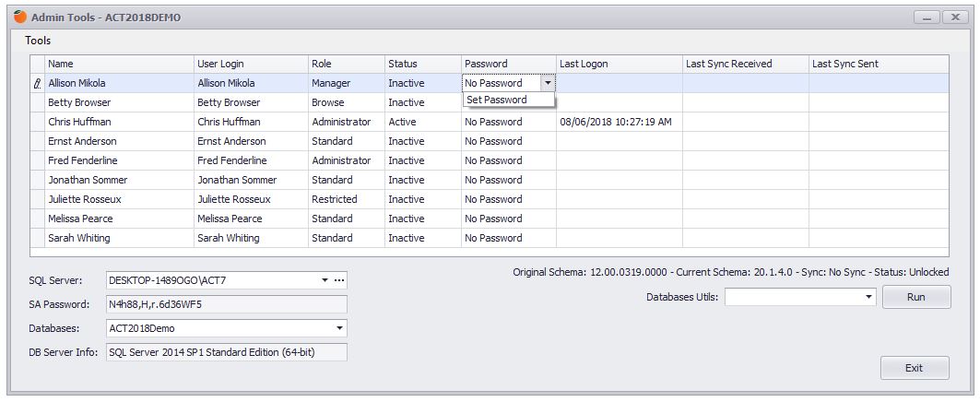Select the Sarah Whiting name cell
This screenshot has height=402, width=980.
(x=119, y=238)
